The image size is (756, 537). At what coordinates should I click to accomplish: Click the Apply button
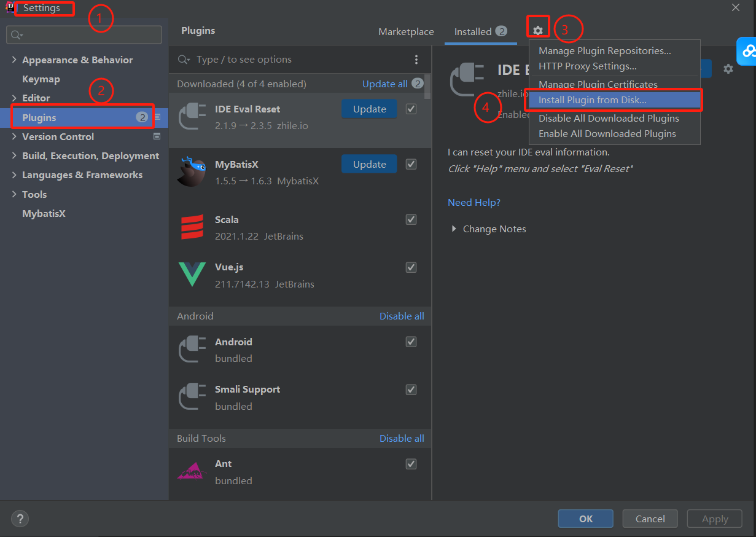[x=715, y=519]
